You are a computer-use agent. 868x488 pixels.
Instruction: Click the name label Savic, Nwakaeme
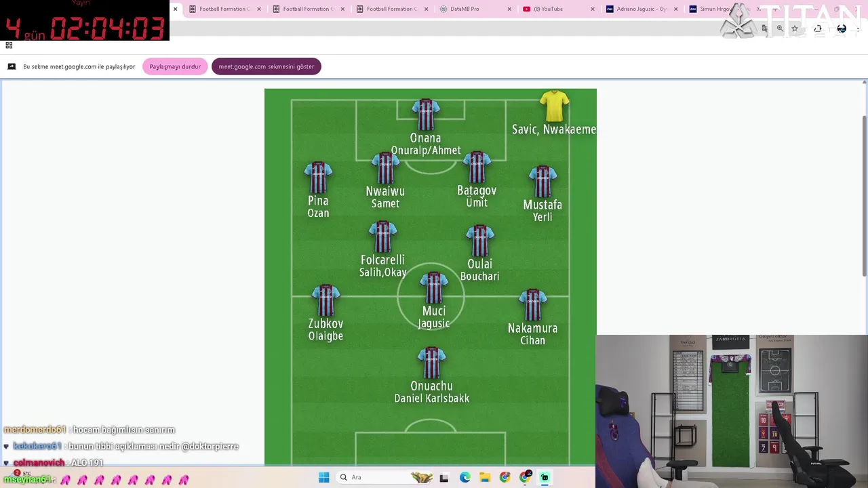[554, 129]
